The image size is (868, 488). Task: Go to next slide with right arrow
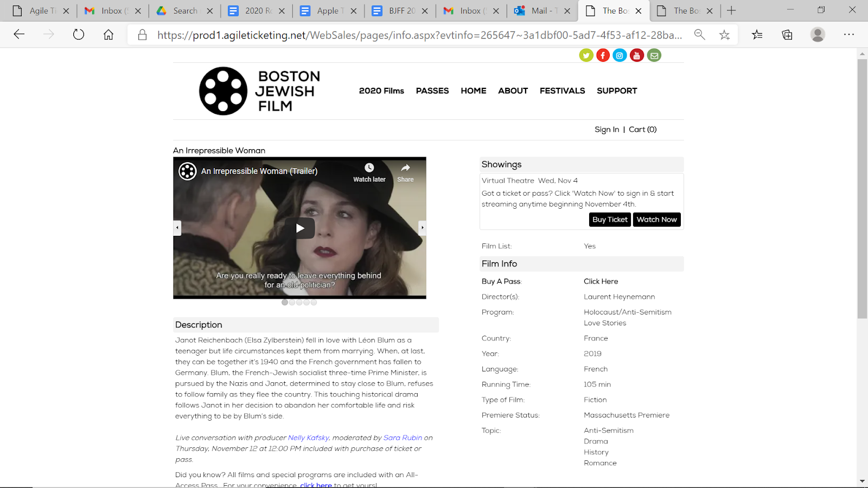click(x=422, y=228)
